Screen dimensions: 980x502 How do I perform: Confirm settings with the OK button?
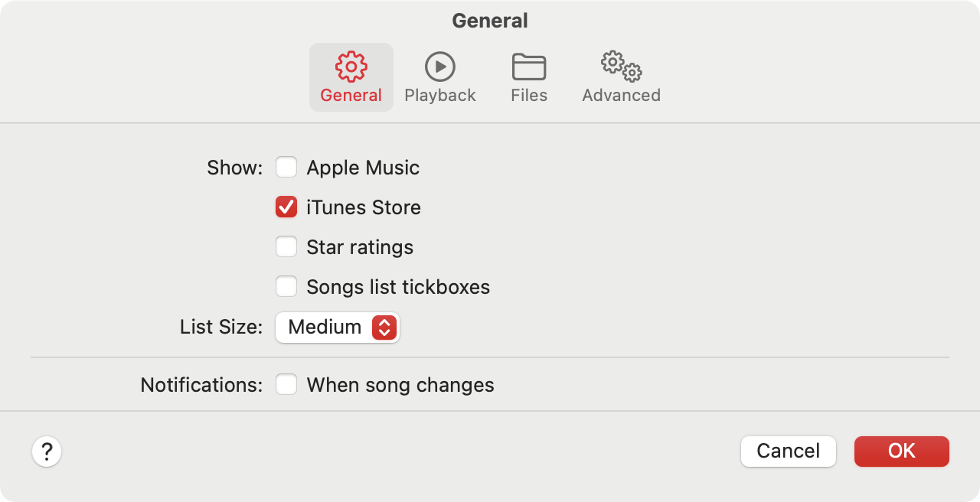pos(901,451)
